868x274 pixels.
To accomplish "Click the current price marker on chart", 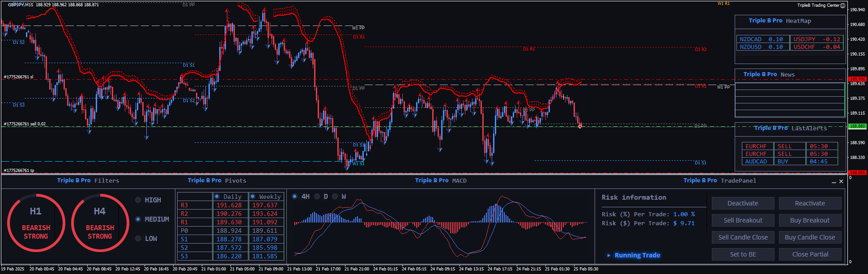I will [x=580, y=126].
